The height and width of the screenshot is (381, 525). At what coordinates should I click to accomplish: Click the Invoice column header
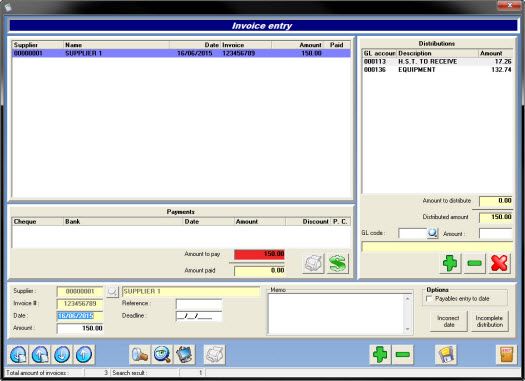[x=246, y=45]
